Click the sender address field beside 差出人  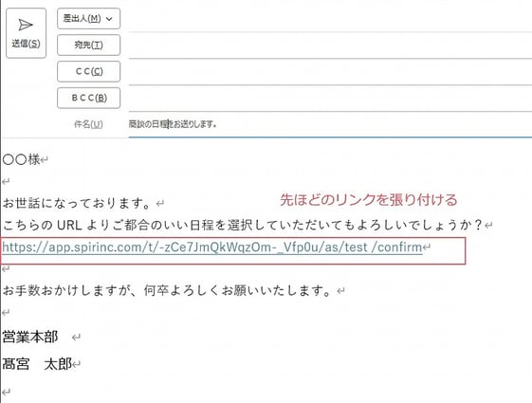(330, 19)
